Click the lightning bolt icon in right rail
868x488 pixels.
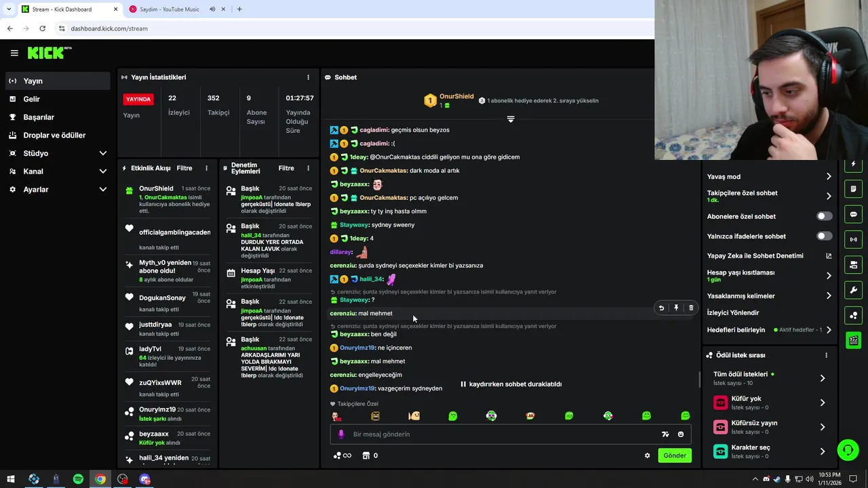[x=854, y=165]
